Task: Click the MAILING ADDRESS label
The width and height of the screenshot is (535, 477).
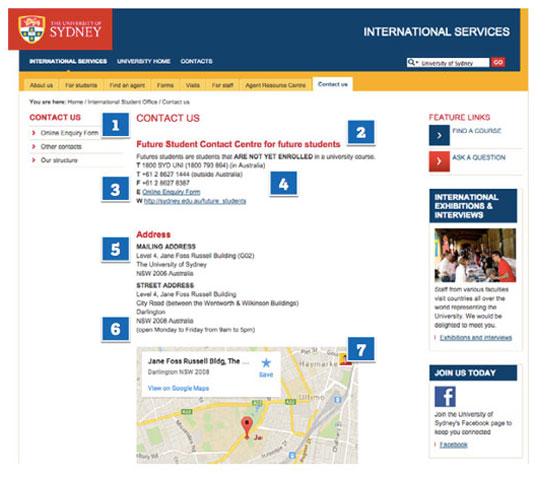Action: click(x=166, y=246)
